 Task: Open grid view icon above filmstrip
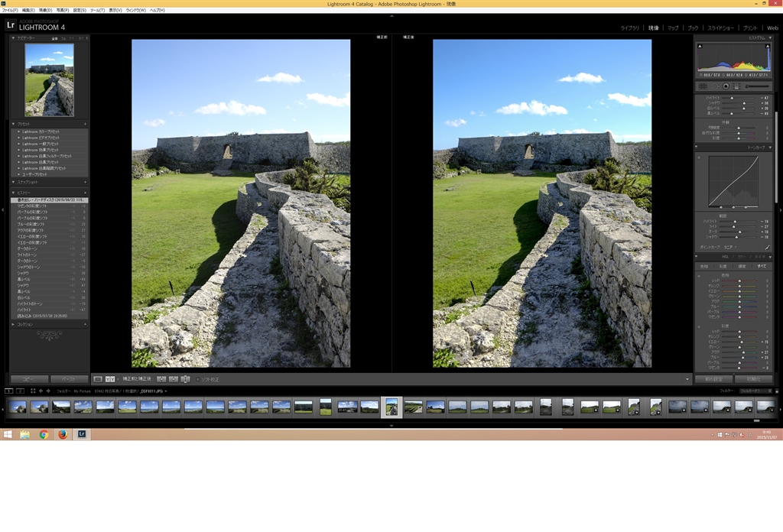tap(33, 391)
